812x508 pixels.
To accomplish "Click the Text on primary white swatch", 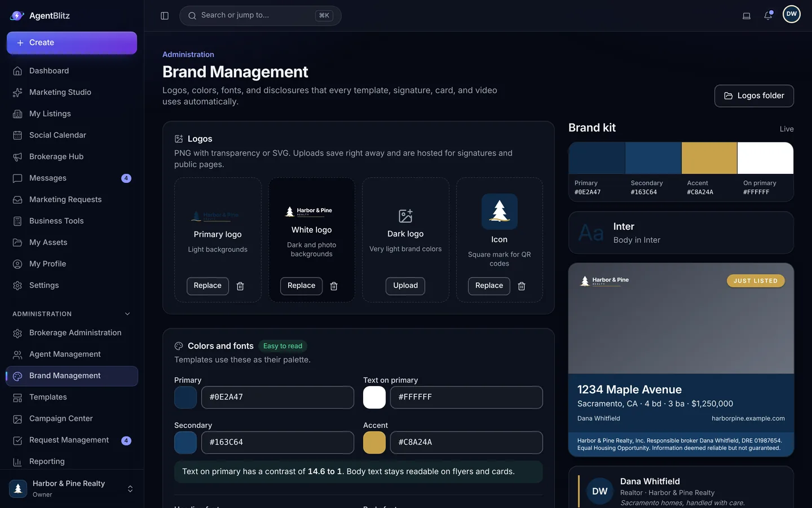I will click(374, 397).
